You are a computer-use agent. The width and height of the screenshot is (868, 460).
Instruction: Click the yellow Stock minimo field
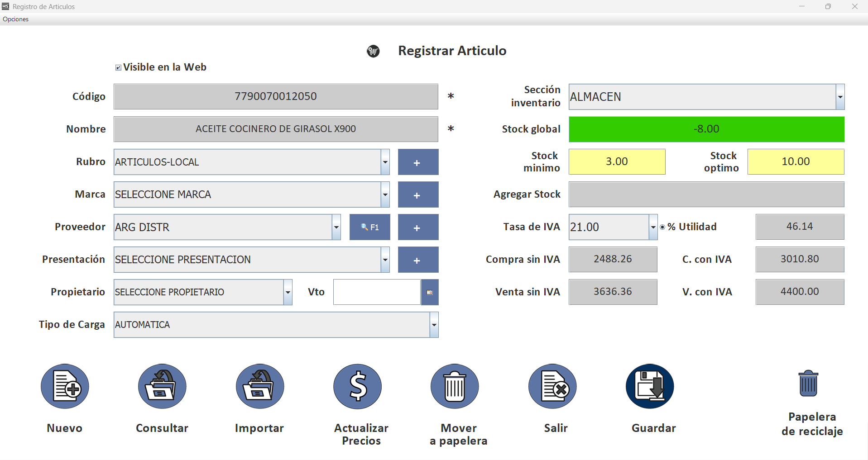pyautogui.click(x=617, y=161)
